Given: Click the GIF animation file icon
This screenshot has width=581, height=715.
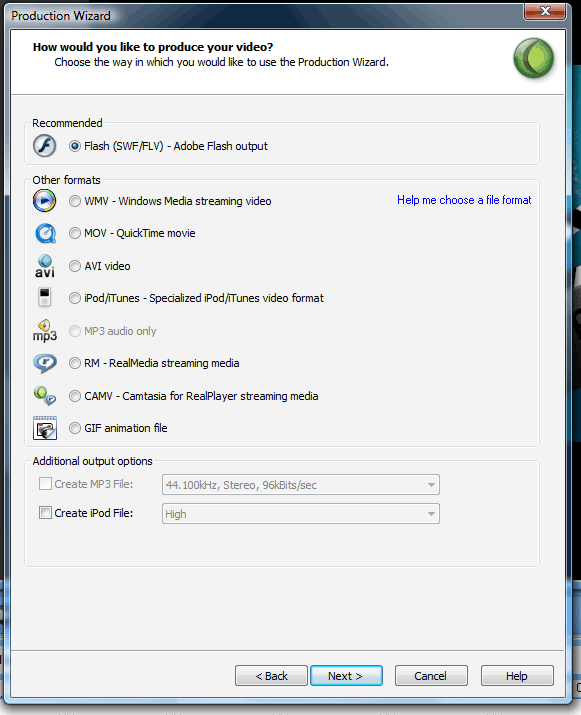Looking at the screenshot, I should coord(45,428).
